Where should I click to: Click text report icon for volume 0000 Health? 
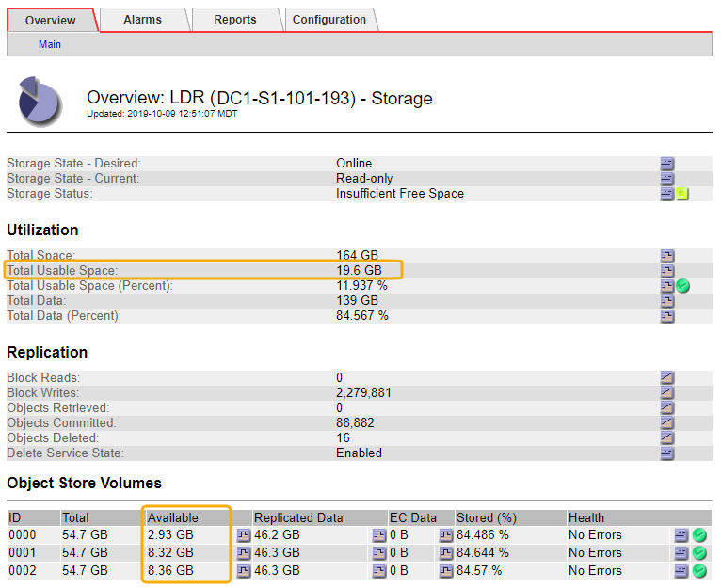pos(681,535)
